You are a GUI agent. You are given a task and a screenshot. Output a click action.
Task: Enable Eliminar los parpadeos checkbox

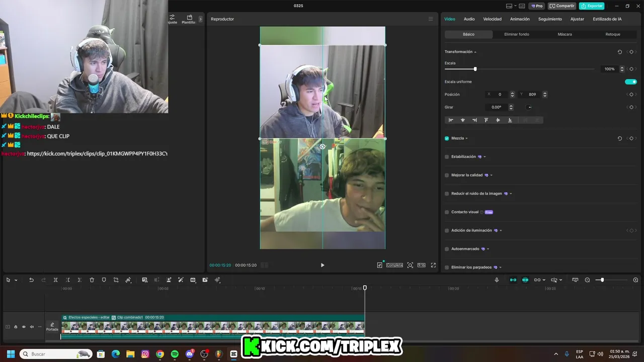447,267
